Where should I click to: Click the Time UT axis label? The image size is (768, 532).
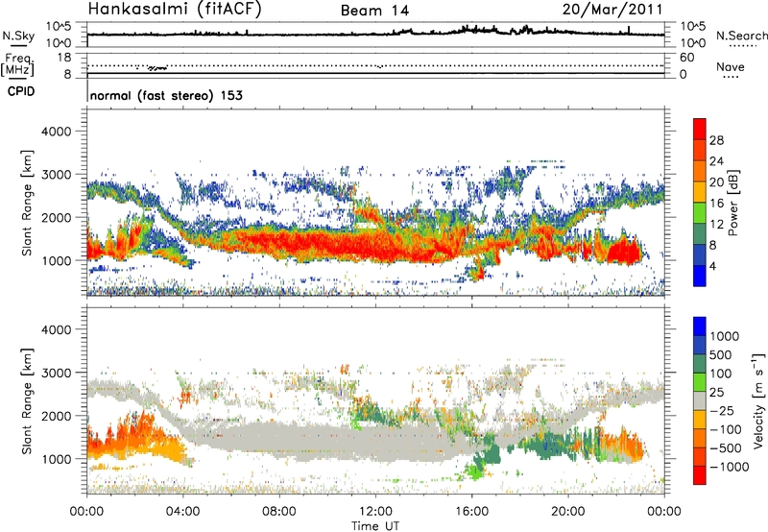375,526
